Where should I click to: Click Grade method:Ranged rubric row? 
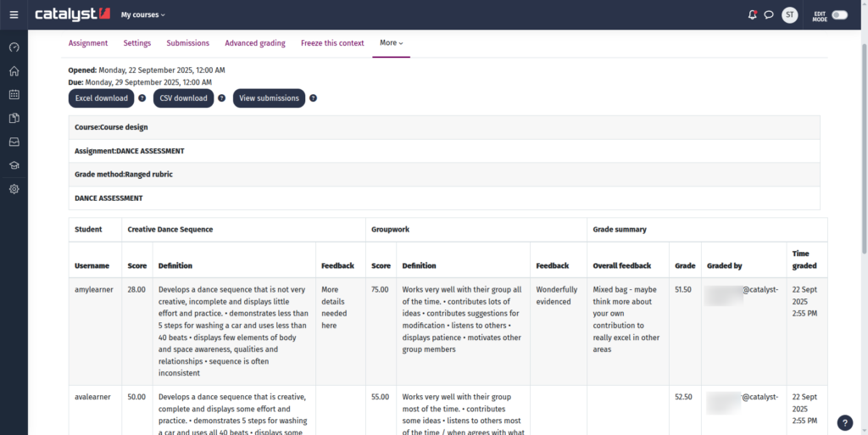pyautogui.click(x=444, y=175)
